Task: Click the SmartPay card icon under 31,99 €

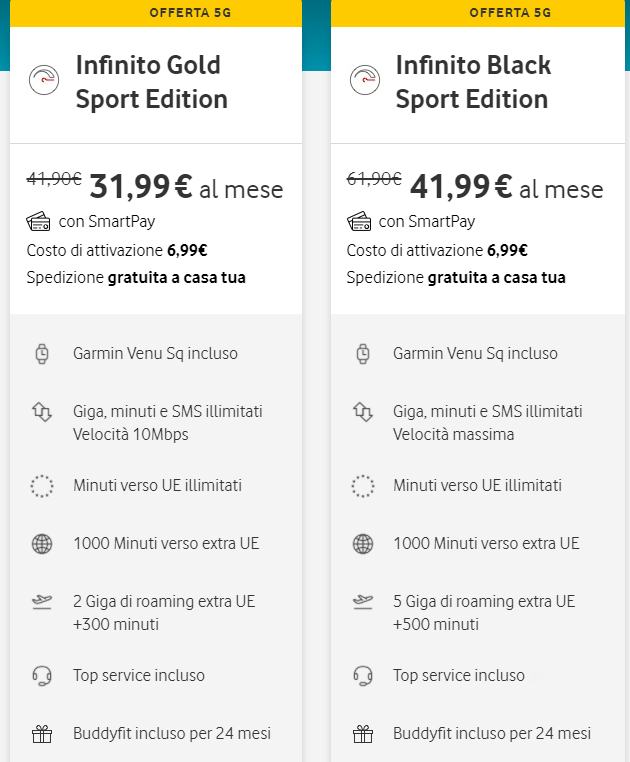Action: click(x=40, y=221)
